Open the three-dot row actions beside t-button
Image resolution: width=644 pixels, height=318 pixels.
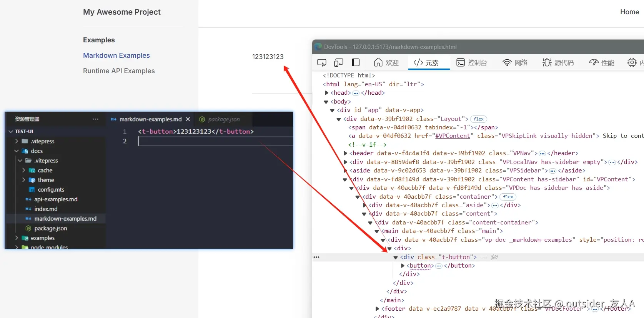pos(316,257)
